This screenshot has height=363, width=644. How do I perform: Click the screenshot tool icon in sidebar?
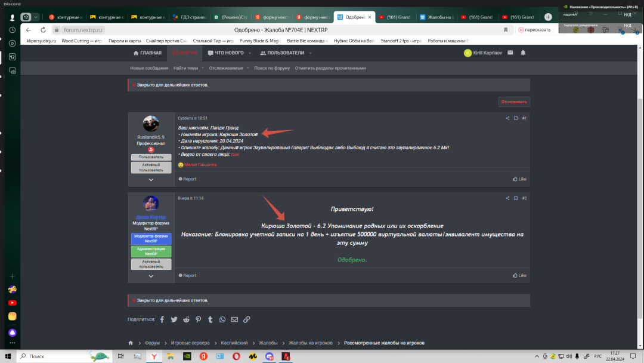tap(13, 70)
